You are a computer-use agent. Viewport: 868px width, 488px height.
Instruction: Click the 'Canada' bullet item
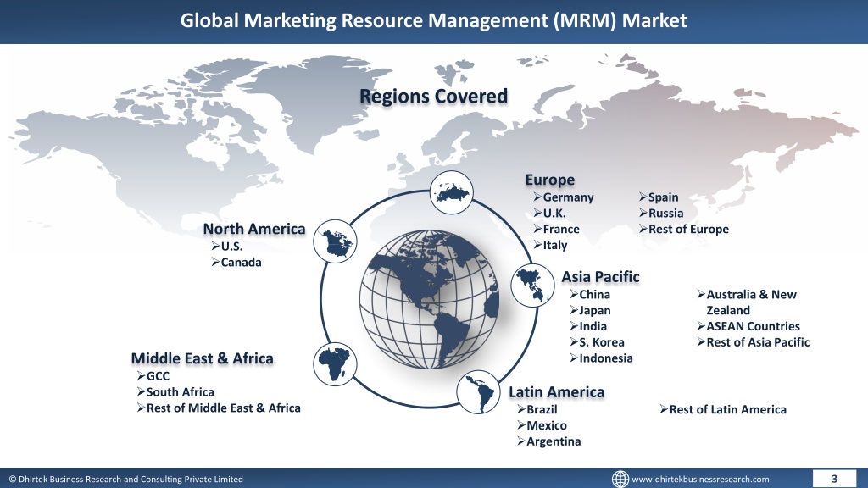[236, 263]
